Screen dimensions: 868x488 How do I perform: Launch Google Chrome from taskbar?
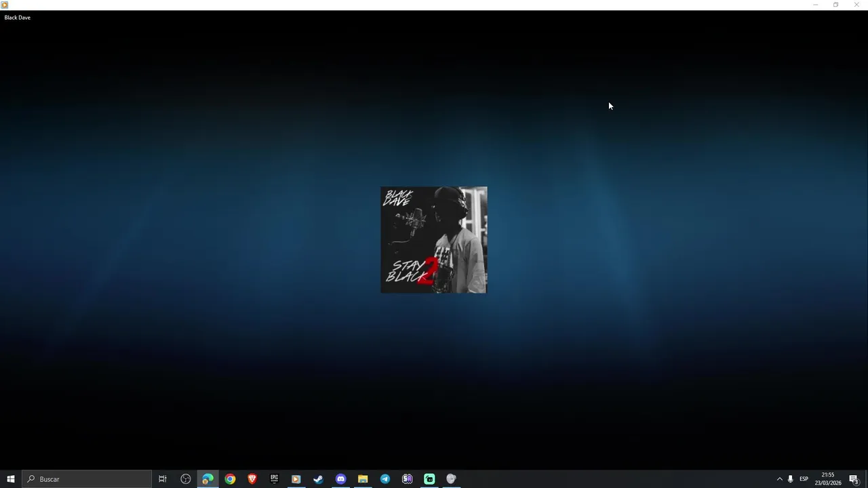pos(230,479)
